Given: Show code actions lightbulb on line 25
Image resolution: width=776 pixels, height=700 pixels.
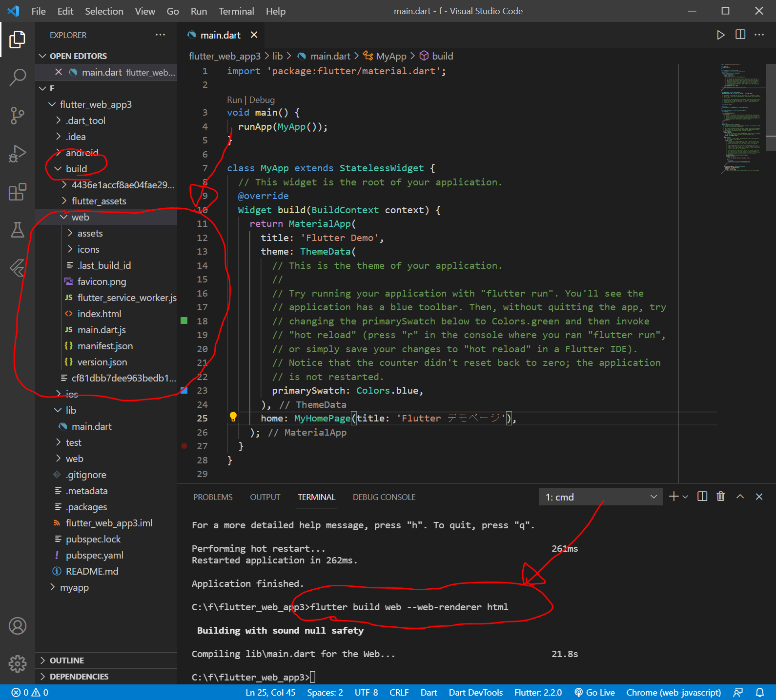Looking at the screenshot, I should coord(233,417).
